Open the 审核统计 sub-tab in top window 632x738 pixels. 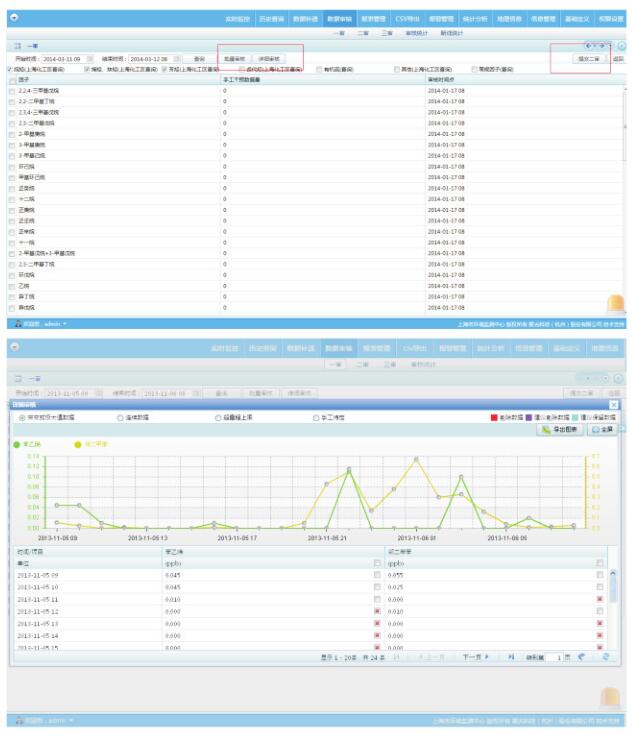417,33
